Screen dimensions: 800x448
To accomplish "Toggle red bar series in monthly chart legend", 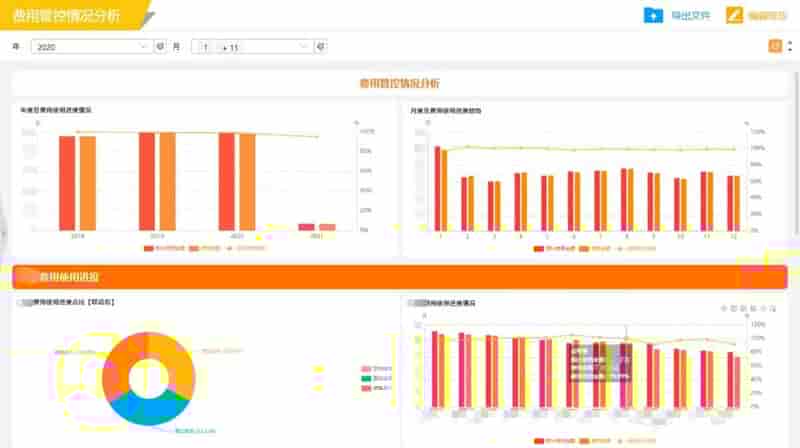I will (554, 249).
